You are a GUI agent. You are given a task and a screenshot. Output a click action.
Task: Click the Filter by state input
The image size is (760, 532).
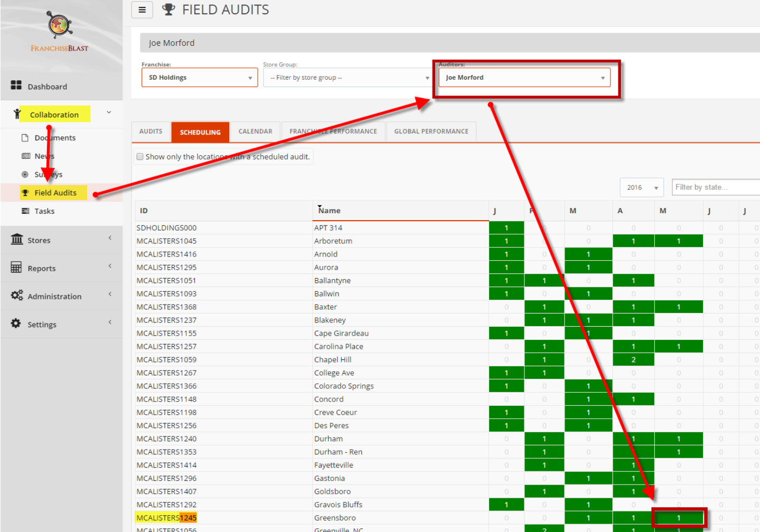point(716,187)
